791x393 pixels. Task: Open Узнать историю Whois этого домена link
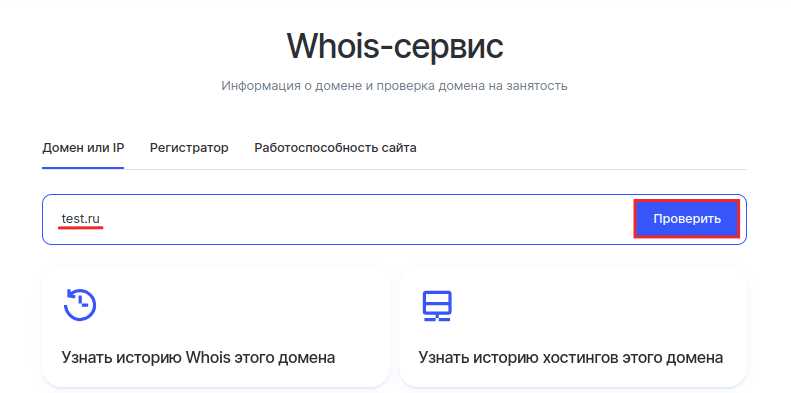(x=198, y=358)
